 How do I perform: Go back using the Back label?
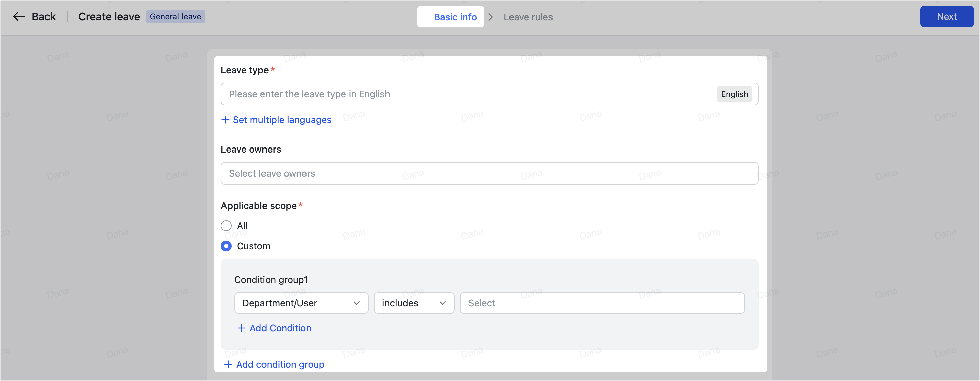[x=44, y=17]
